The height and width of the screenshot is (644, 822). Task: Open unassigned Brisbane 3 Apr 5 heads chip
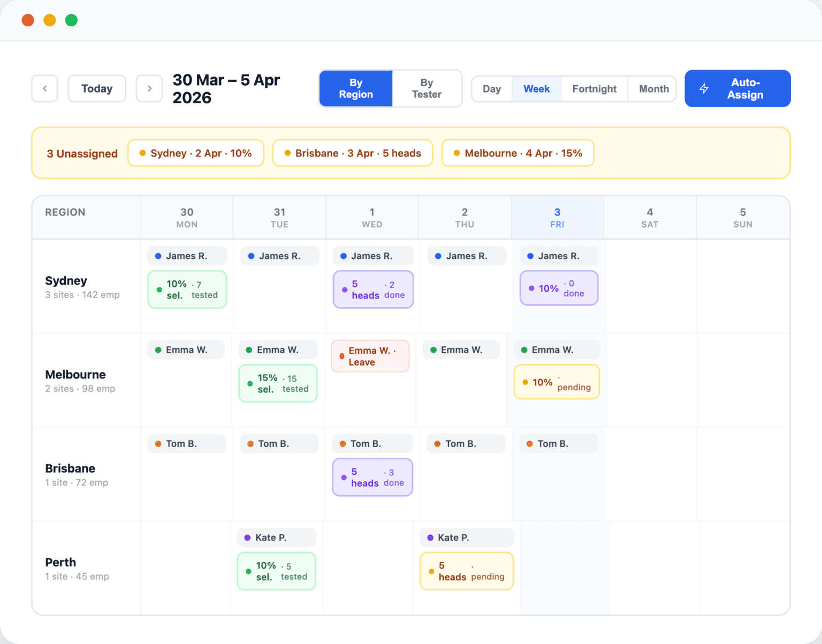(353, 153)
